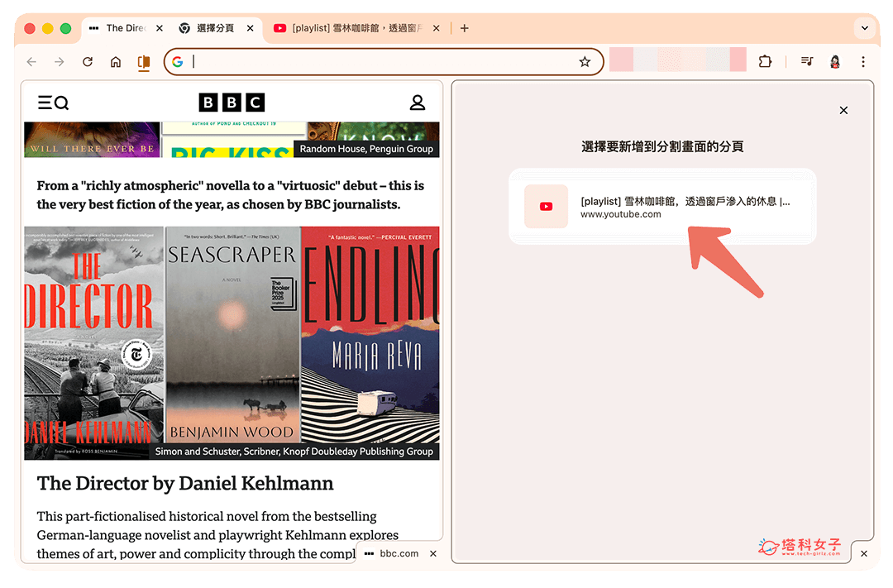Reload the page with the refresh icon
This screenshot has width=893, height=588.
pos(88,61)
